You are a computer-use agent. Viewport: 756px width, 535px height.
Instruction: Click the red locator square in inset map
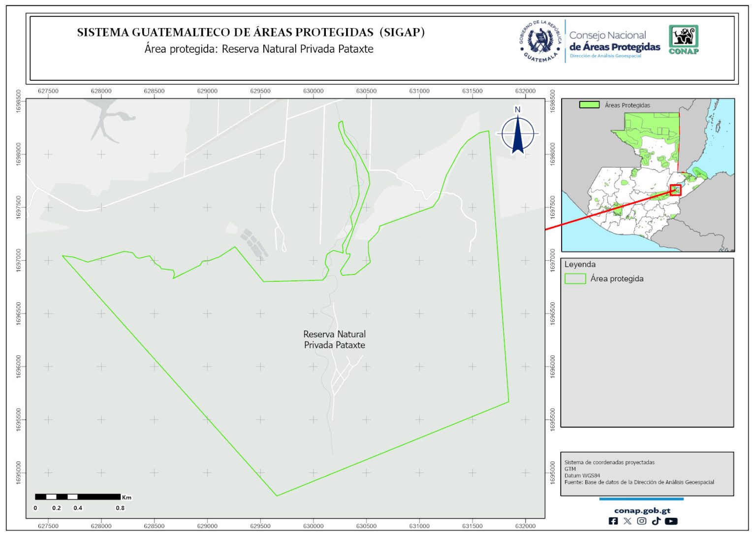click(676, 190)
